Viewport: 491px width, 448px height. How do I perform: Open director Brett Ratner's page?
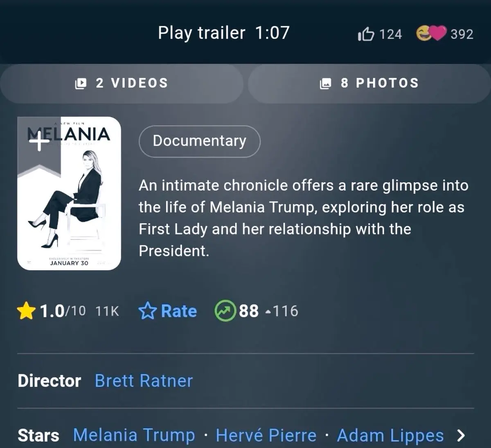coord(144,381)
